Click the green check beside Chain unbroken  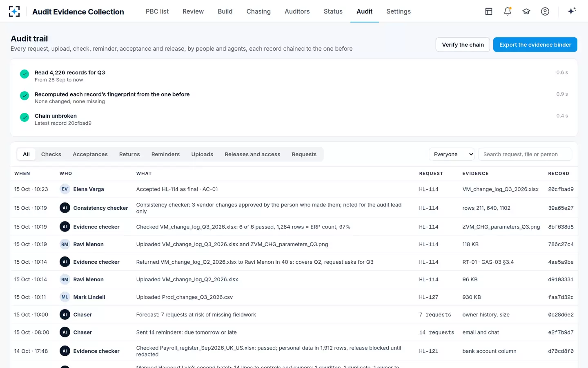point(24,117)
